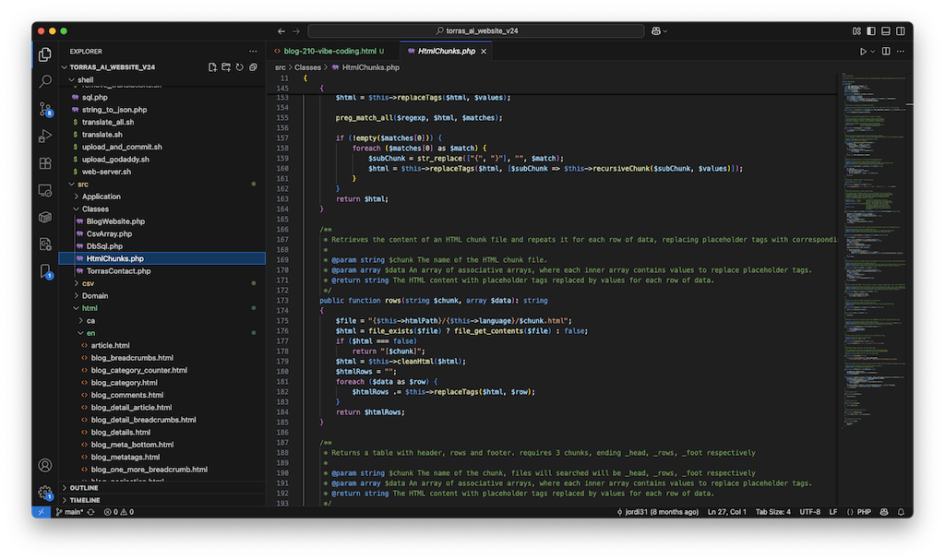Click the New Folder icon in Explorer
945x560 pixels.
226,67
